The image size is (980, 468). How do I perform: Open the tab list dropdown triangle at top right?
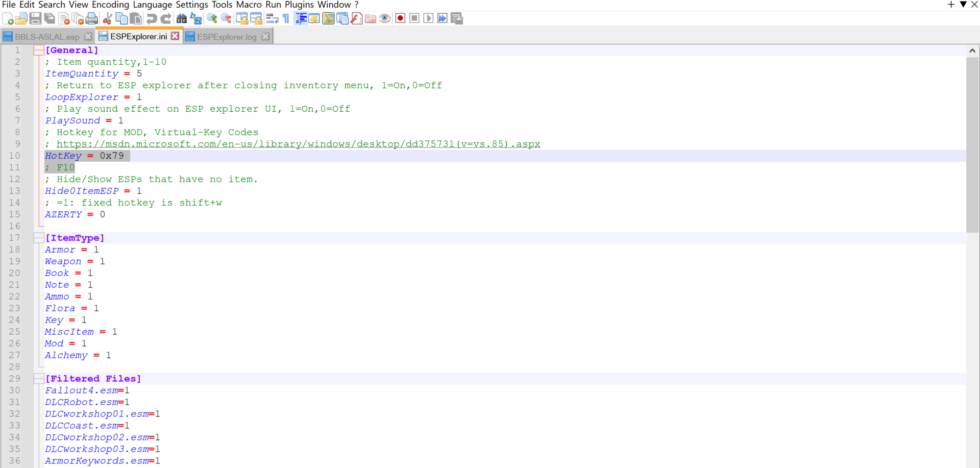tap(963, 5)
